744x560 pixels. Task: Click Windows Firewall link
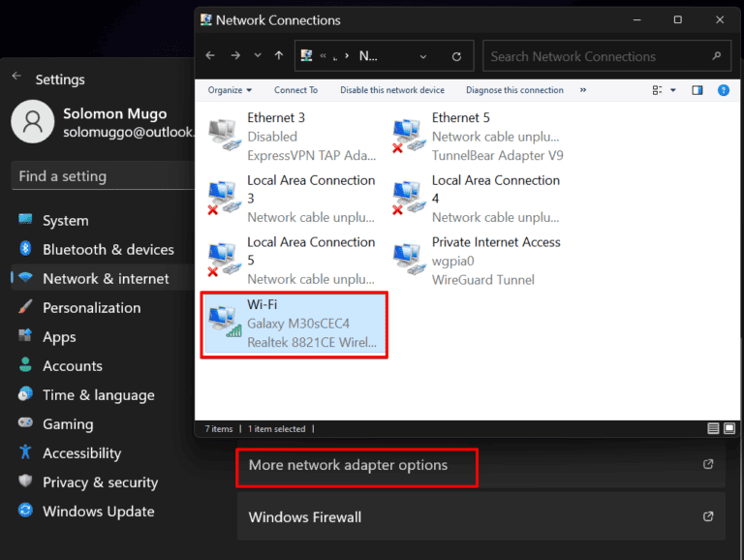[304, 516]
